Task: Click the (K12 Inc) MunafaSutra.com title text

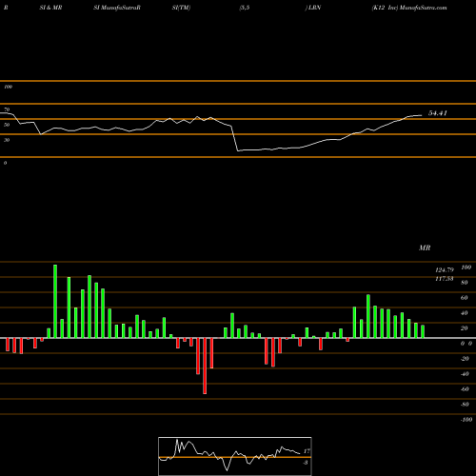Action: (x=409, y=8)
